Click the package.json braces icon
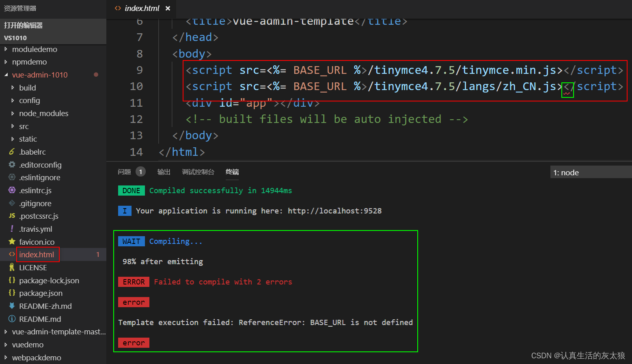The height and width of the screenshot is (364, 632). tap(12, 293)
